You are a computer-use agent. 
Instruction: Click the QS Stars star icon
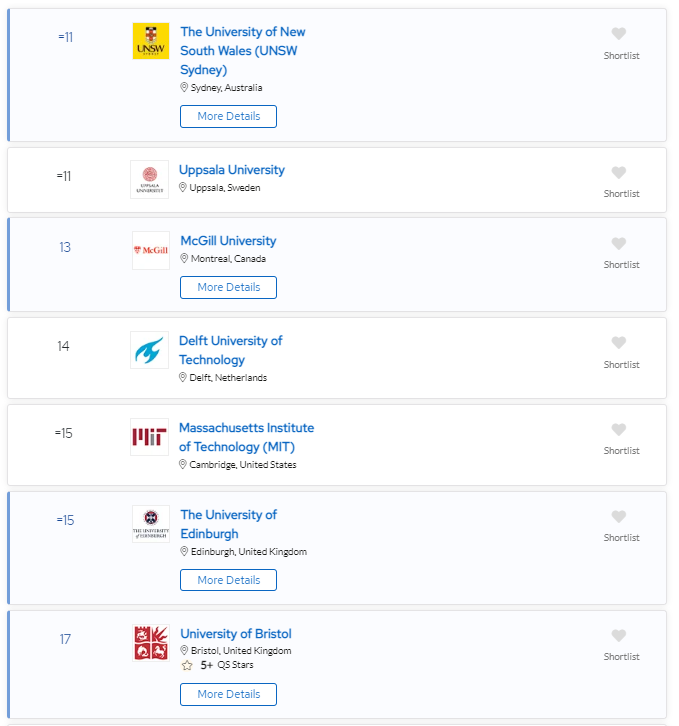click(186, 664)
